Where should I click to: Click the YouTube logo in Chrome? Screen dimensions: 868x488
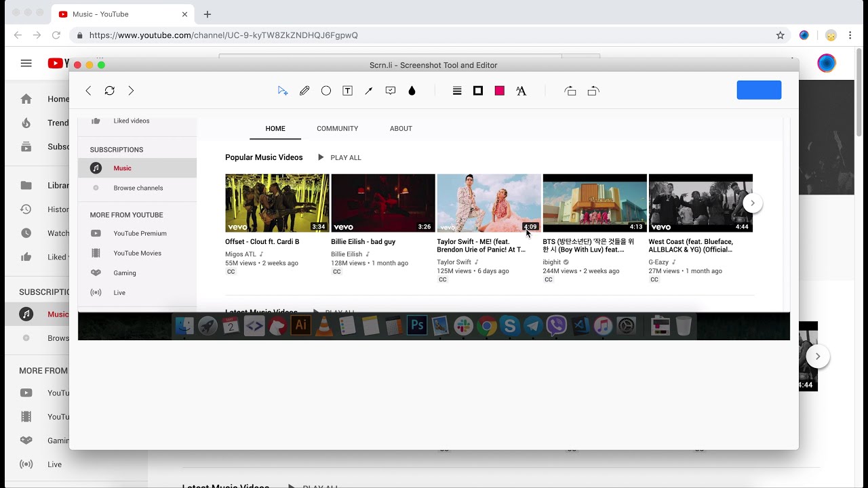point(58,63)
